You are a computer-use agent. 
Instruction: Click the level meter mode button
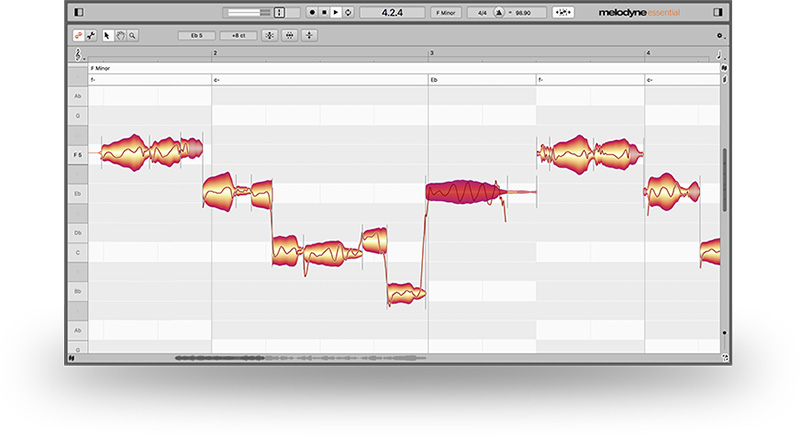(x=279, y=12)
